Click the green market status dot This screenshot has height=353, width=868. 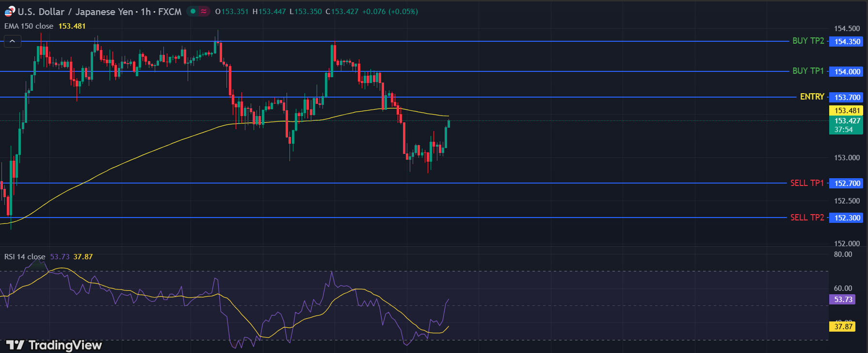[193, 11]
